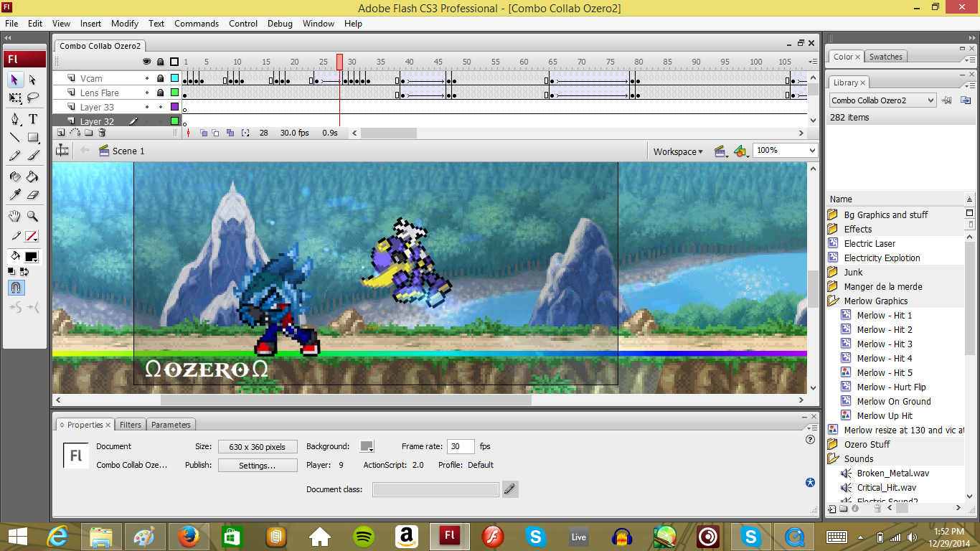Click the Properties panel help button
Viewport: 980px width, 551px height.
[x=810, y=440]
